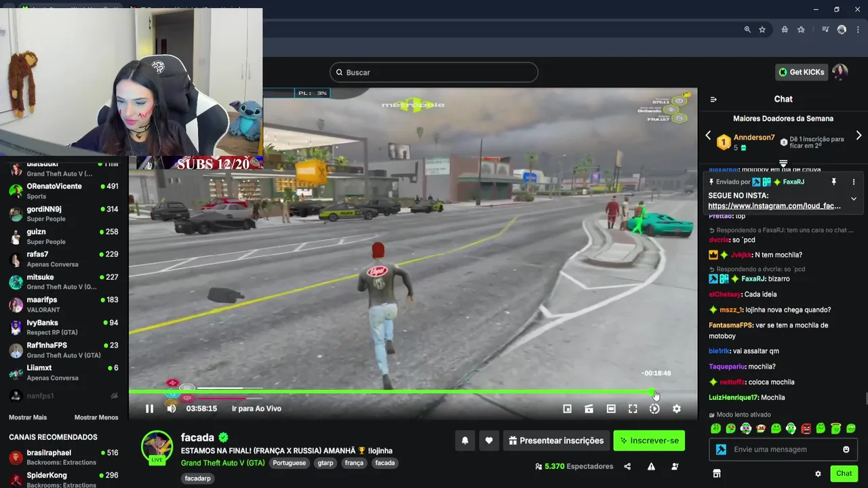Screen dimensions: 868x488
Task: Click Presentear inscrições button
Action: pos(556,441)
